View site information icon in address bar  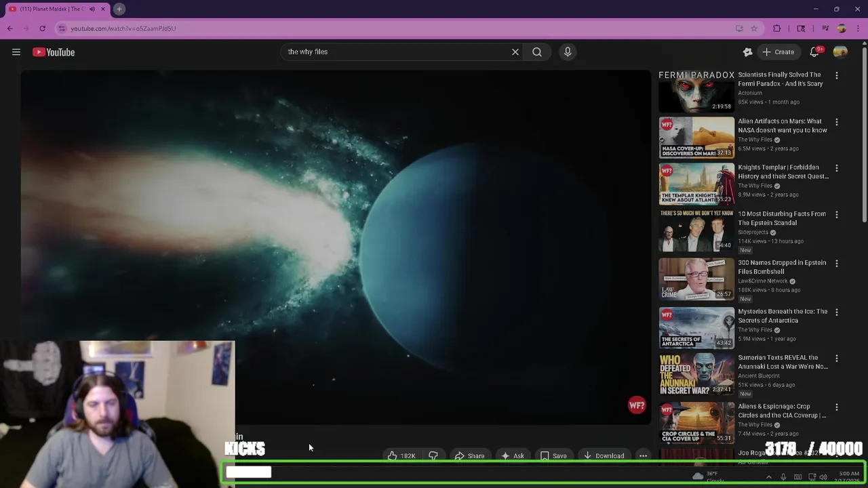(x=62, y=28)
